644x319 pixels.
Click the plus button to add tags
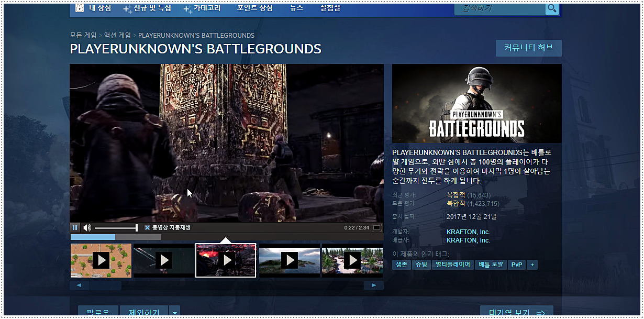532,265
